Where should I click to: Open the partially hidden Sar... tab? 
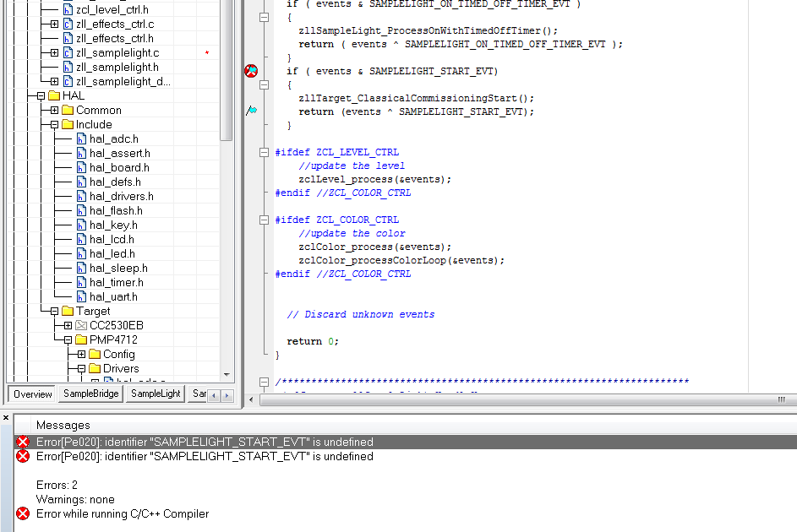tap(198, 394)
